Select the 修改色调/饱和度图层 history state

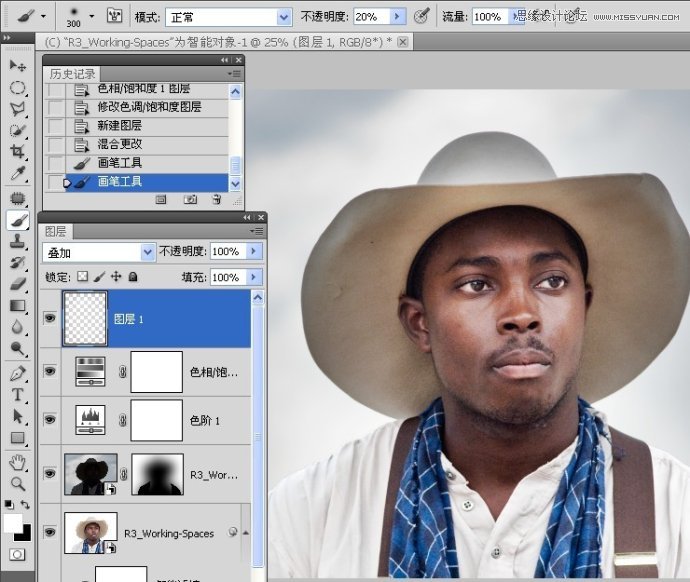click(x=137, y=107)
